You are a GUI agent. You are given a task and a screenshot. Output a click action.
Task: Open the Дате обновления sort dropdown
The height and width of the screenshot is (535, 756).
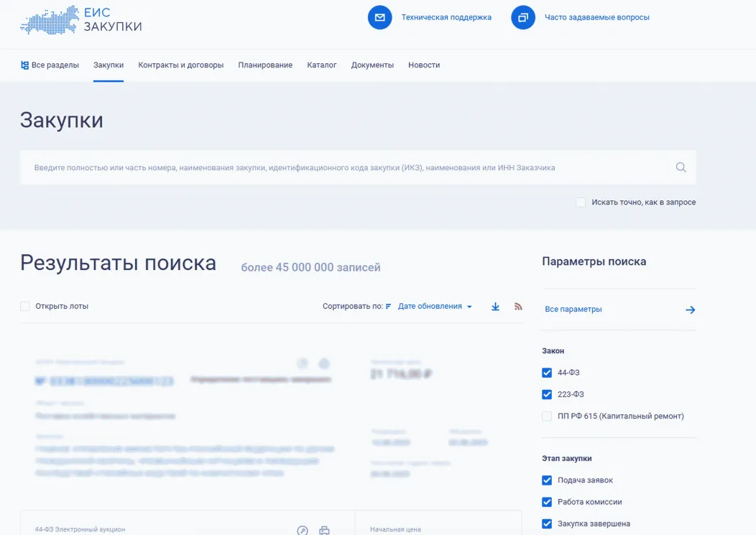(435, 307)
